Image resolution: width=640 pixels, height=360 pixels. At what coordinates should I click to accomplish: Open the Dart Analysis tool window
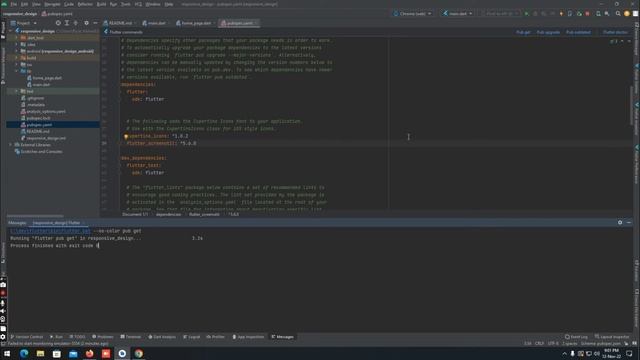[162, 337]
